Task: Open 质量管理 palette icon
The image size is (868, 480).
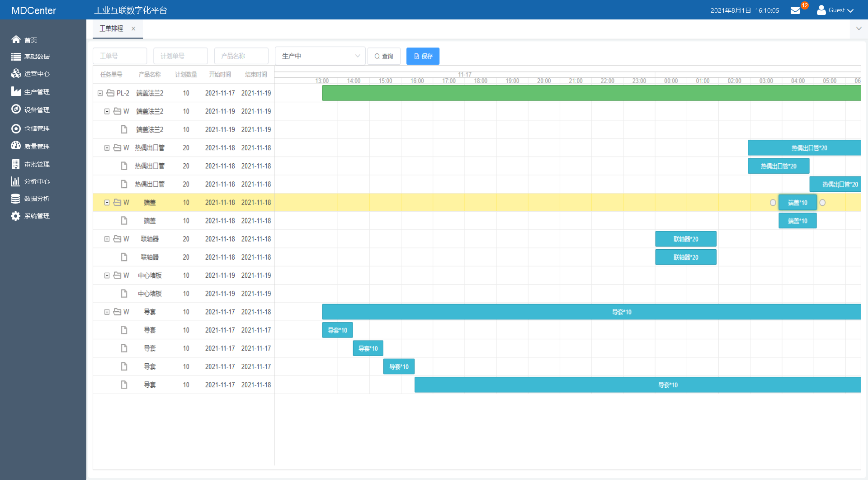Action: [x=16, y=146]
